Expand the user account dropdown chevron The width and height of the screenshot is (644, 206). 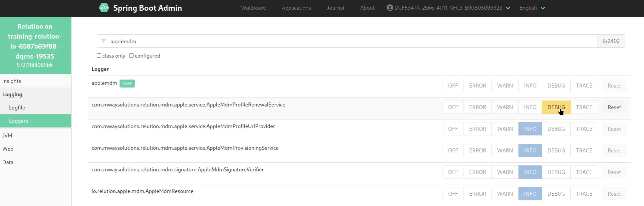tap(508, 8)
